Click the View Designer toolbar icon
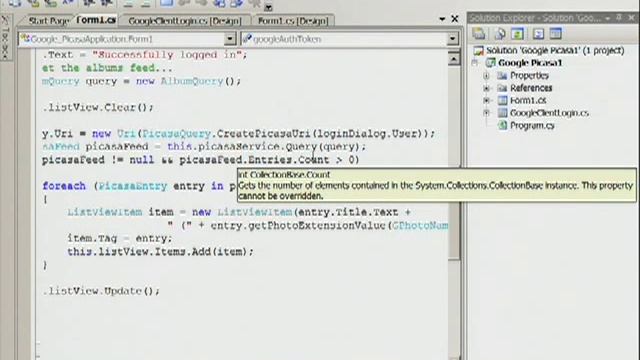Image resolution: width=640 pixels, height=360 pixels. (556, 33)
